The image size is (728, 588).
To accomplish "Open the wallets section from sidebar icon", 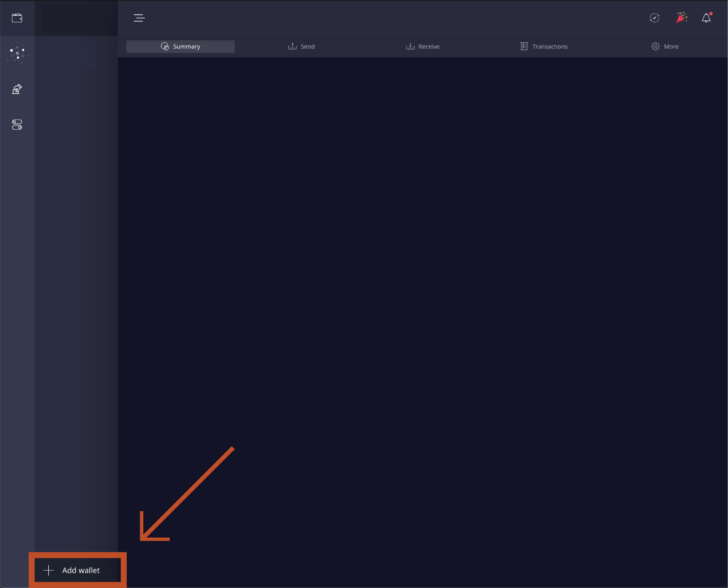I will (x=17, y=18).
